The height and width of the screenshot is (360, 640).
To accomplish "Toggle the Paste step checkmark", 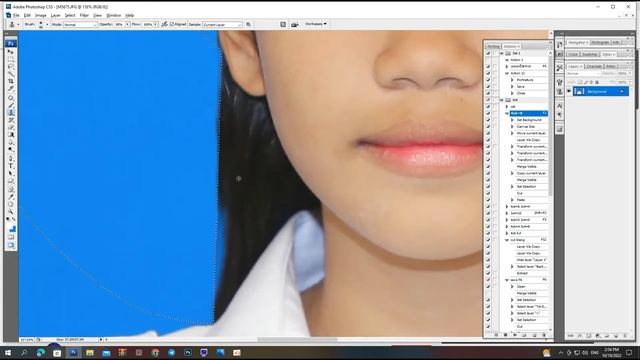I will (488, 200).
